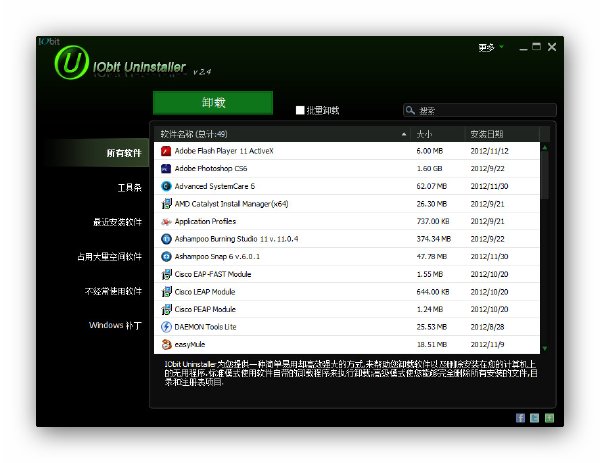Select easyMule name
Image resolution: width=600 pixels, height=463 pixels.
[x=190, y=344]
